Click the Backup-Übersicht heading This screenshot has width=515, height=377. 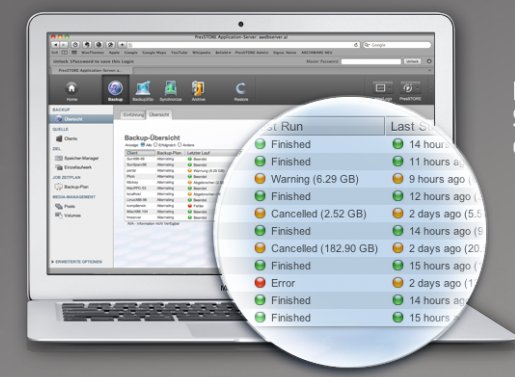coord(152,138)
